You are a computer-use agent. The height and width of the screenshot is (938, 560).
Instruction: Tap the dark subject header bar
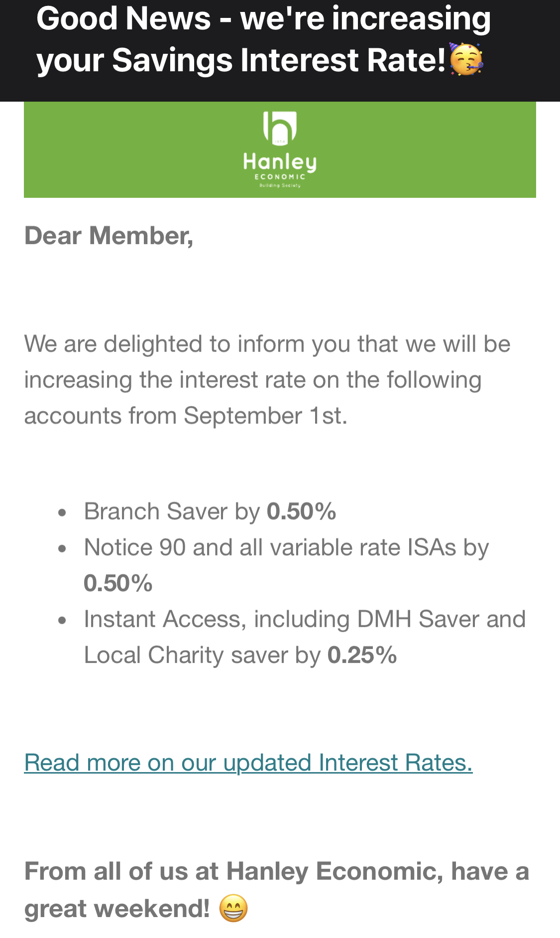click(x=280, y=51)
